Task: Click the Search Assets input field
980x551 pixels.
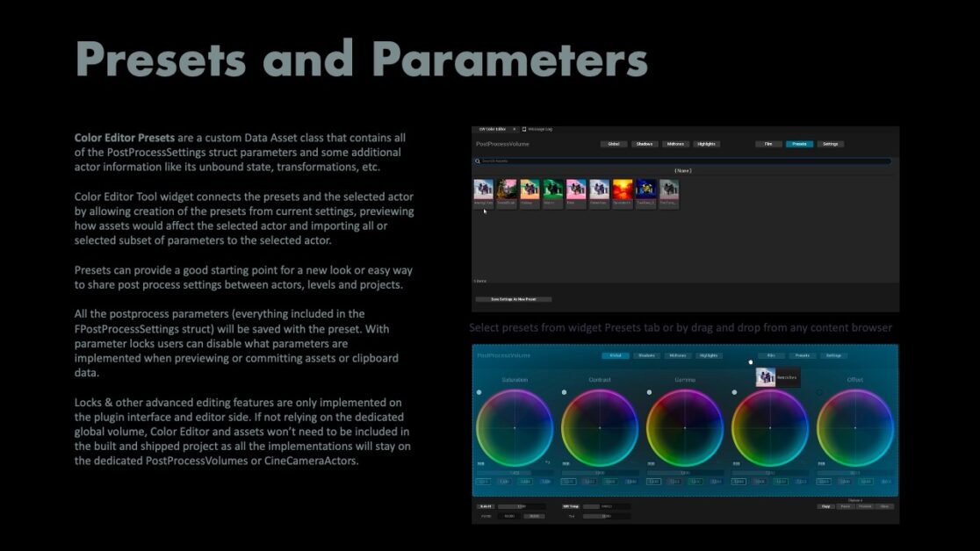Action: [x=685, y=161]
